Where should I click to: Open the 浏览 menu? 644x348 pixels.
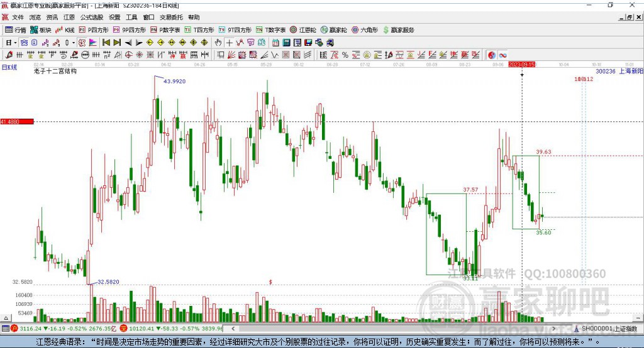35,17
